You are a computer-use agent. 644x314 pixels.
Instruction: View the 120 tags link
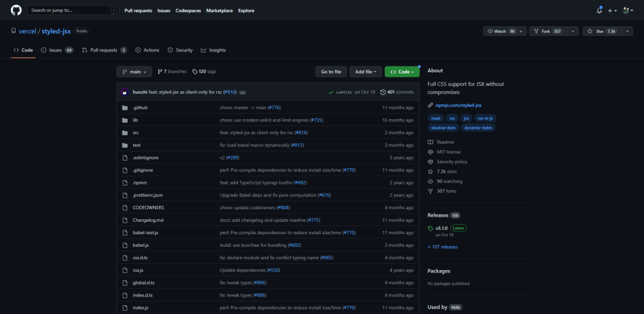tap(204, 72)
